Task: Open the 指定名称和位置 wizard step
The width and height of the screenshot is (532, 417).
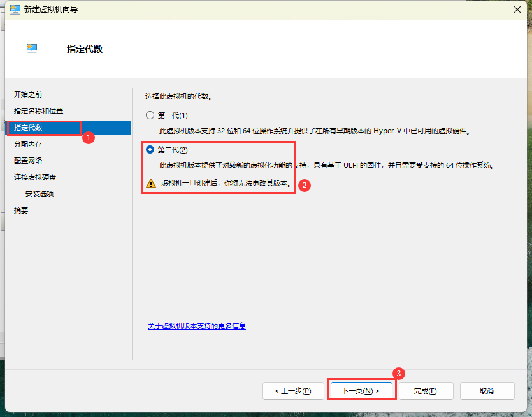Action: (x=38, y=111)
